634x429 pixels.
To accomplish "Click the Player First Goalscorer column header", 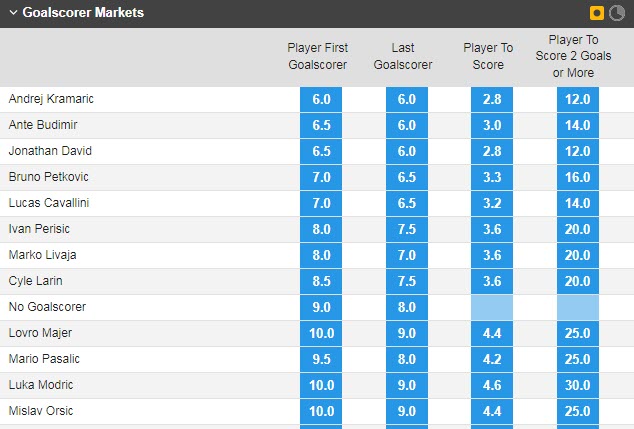I will [x=317, y=56].
